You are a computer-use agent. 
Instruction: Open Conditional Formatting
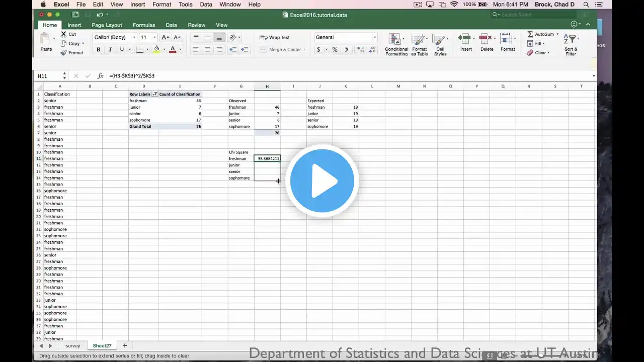pos(396,45)
